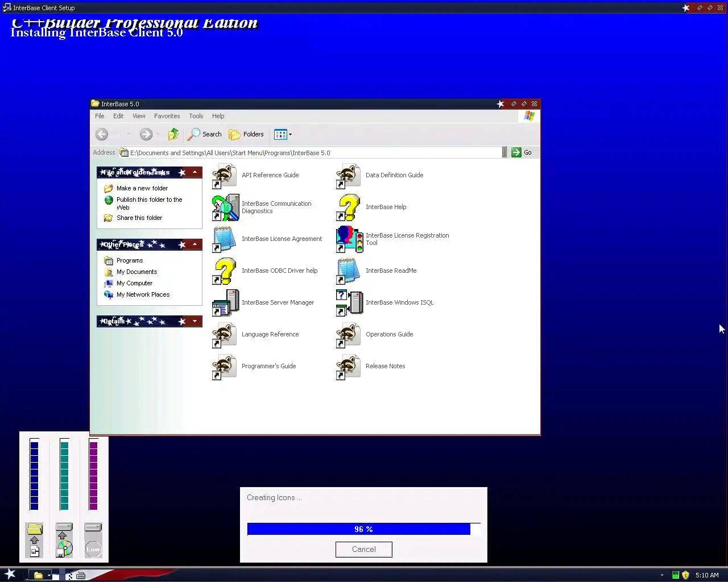728x582 pixels.
Task: Click the Search toolbar button
Action: tap(205, 134)
